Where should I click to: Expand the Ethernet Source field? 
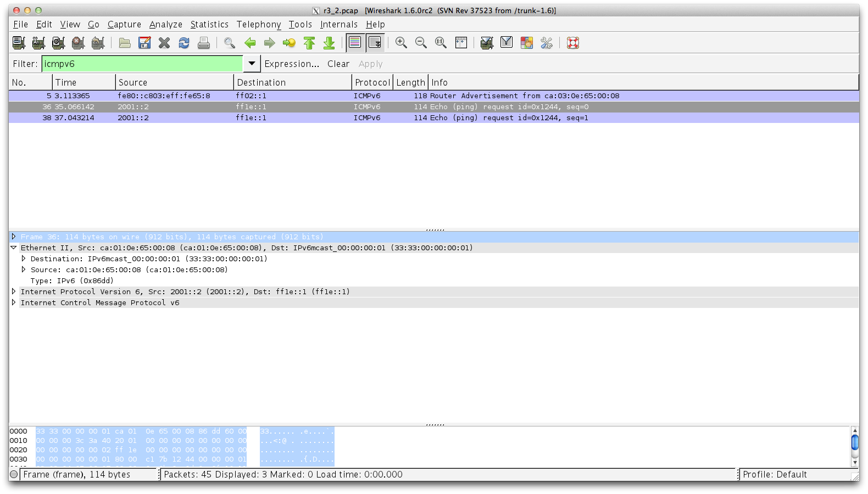point(24,270)
